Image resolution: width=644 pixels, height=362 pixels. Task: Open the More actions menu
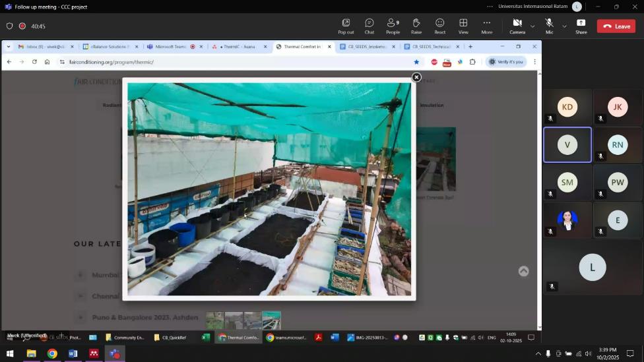point(486,26)
